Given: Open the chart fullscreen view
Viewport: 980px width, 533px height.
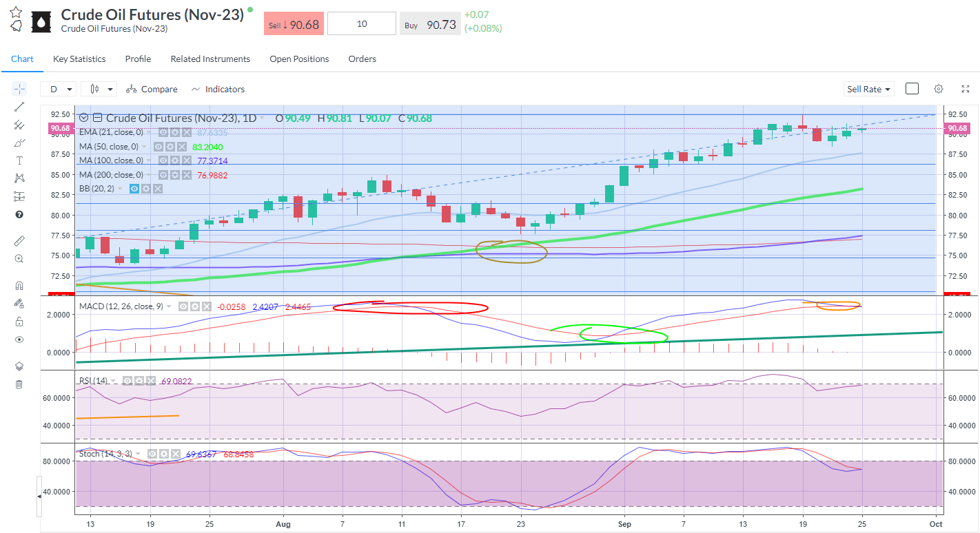Looking at the screenshot, I should pos(965,89).
